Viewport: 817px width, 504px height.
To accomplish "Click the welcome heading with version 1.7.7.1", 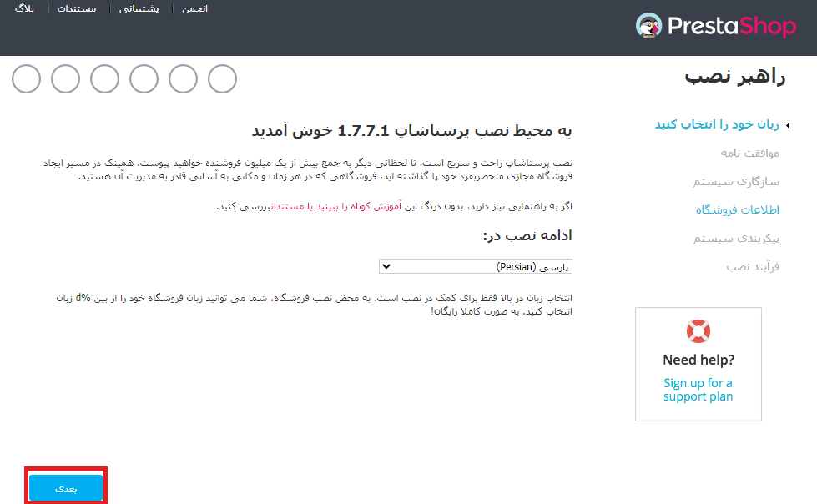I will (x=411, y=130).
